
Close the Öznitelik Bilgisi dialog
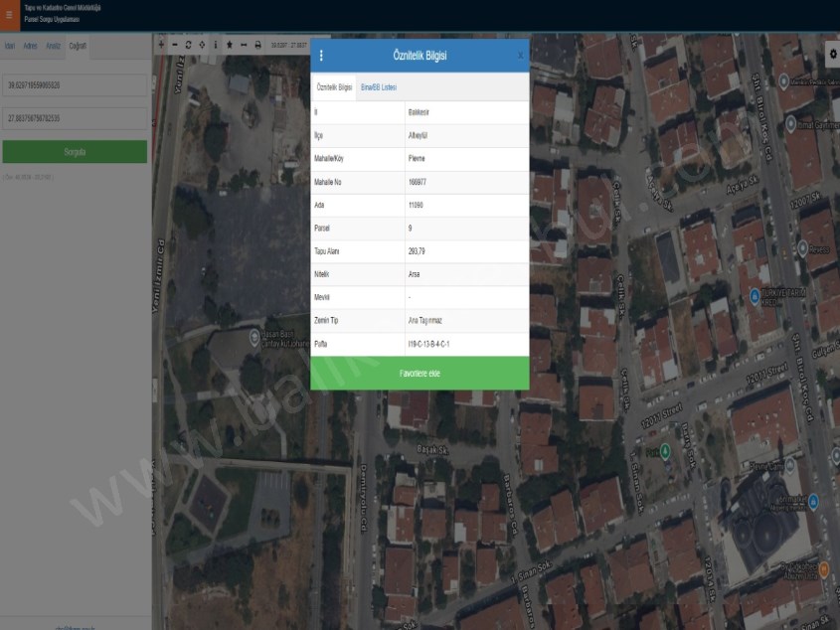520,56
